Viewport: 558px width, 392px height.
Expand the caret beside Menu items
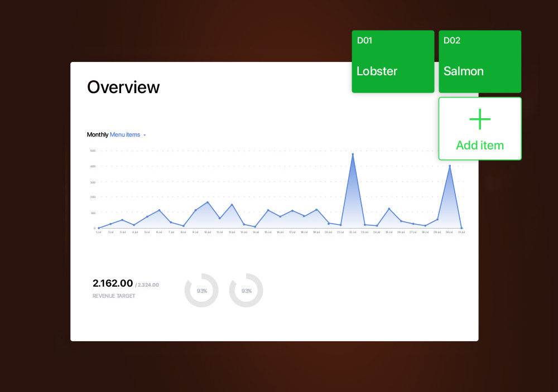tap(145, 135)
